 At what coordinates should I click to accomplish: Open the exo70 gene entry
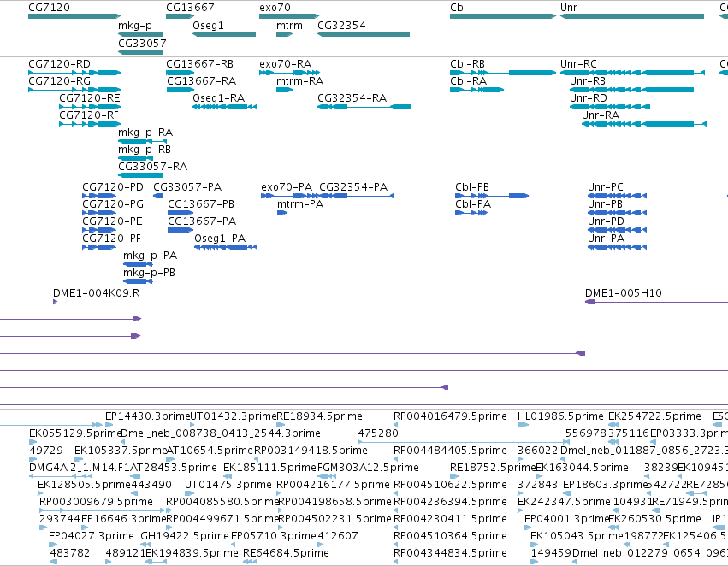coord(289,16)
